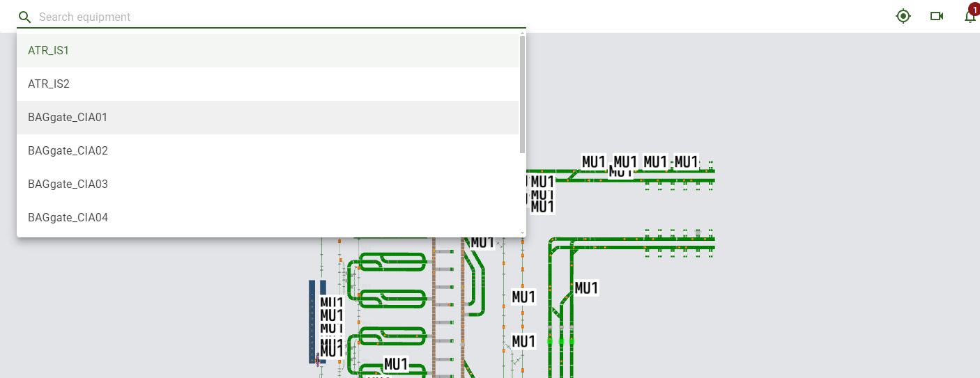This screenshot has height=378, width=980.
Task: Click MU1 label directly under the dropdown list
Action: (x=482, y=242)
